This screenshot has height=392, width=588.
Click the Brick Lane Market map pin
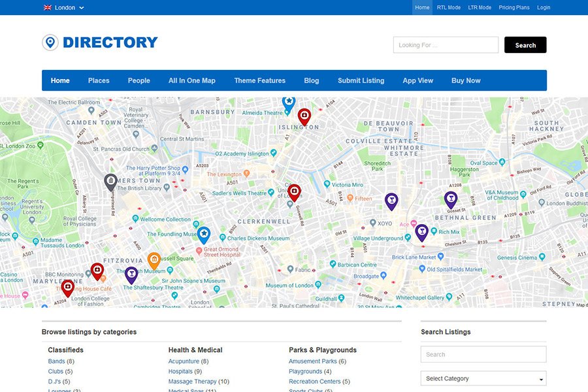(x=440, y=257)
